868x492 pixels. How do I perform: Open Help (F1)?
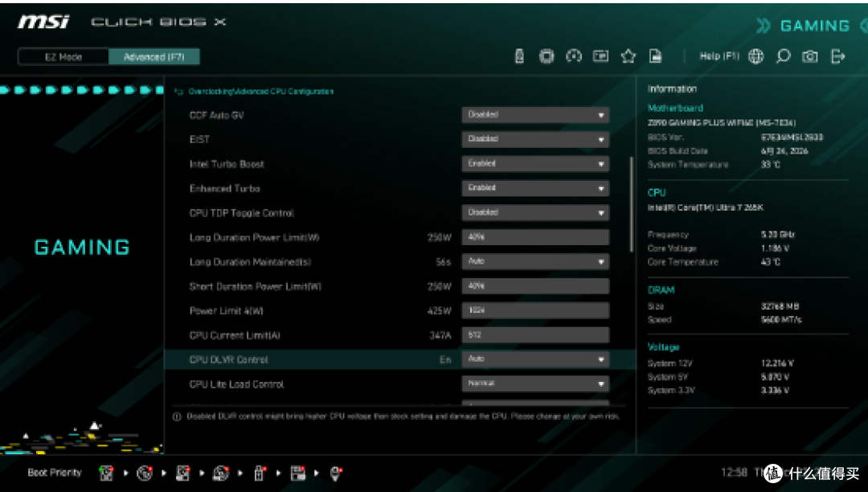click(x=719, y=56)
